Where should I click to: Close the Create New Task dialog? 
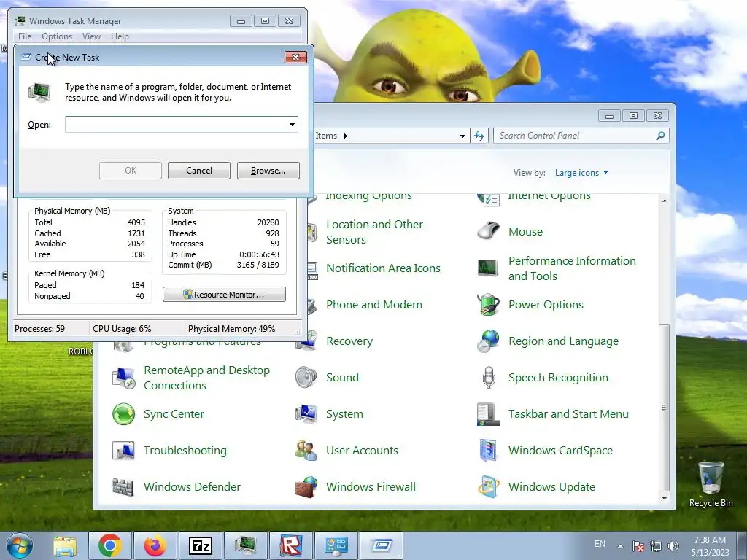(295, 57)
